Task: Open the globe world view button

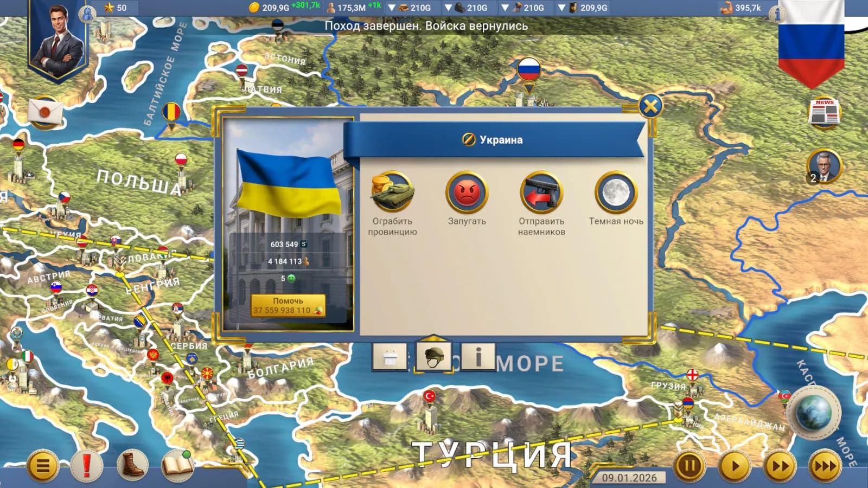Action: (813, 413)
